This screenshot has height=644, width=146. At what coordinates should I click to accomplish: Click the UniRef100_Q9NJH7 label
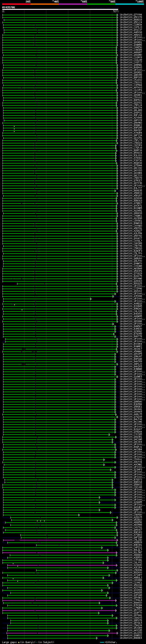point(131,357)
